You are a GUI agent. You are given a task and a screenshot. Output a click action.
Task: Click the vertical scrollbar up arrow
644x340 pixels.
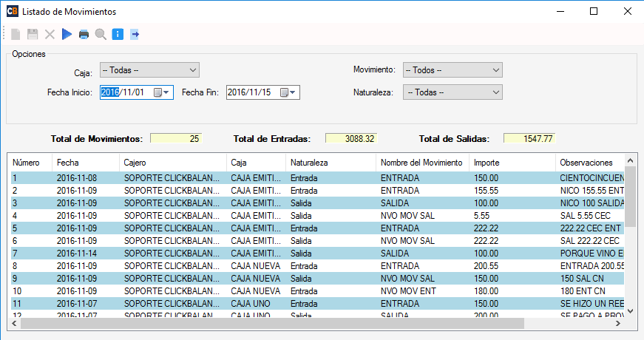[631, 160]
